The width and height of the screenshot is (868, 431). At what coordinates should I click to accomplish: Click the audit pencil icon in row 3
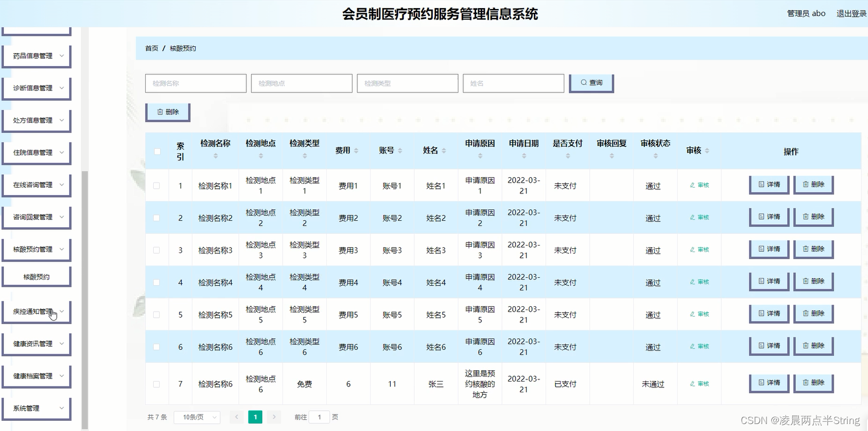tap(692, 250)
